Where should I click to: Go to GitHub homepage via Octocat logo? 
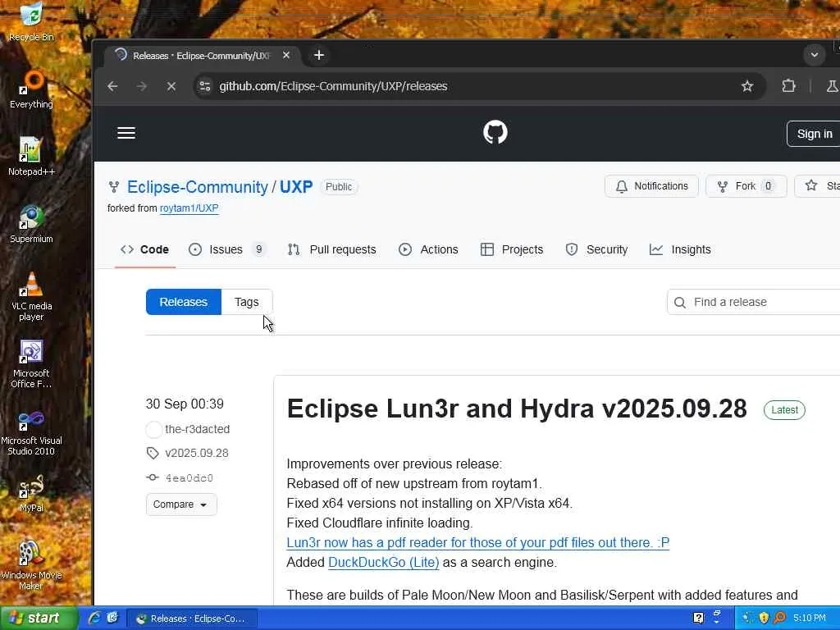495,132
